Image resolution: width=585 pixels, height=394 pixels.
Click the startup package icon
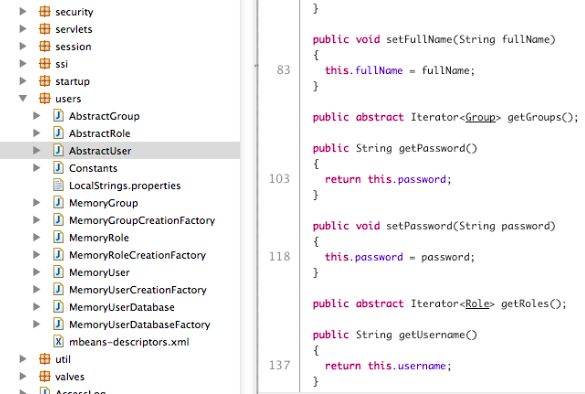click(44, 81)
